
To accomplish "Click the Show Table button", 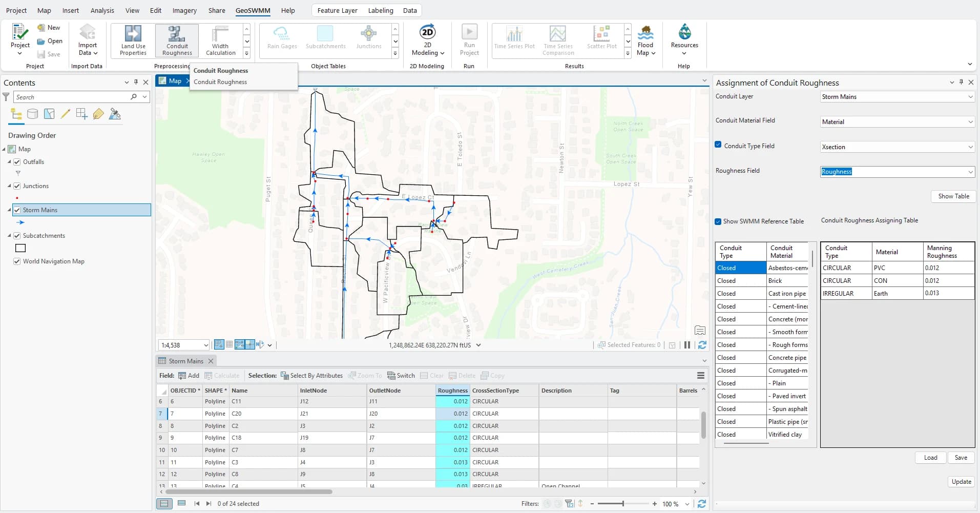I will [x=953, y=196].
